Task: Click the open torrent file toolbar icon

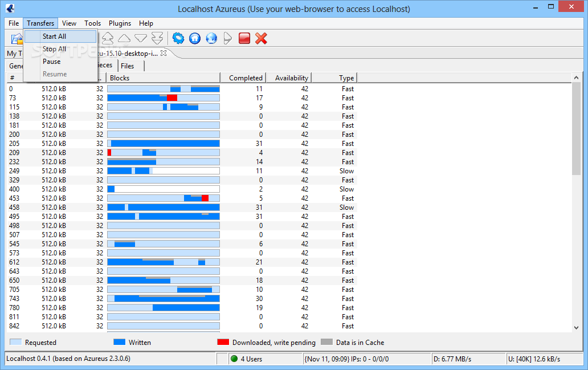Action: [x=17, y=38]
